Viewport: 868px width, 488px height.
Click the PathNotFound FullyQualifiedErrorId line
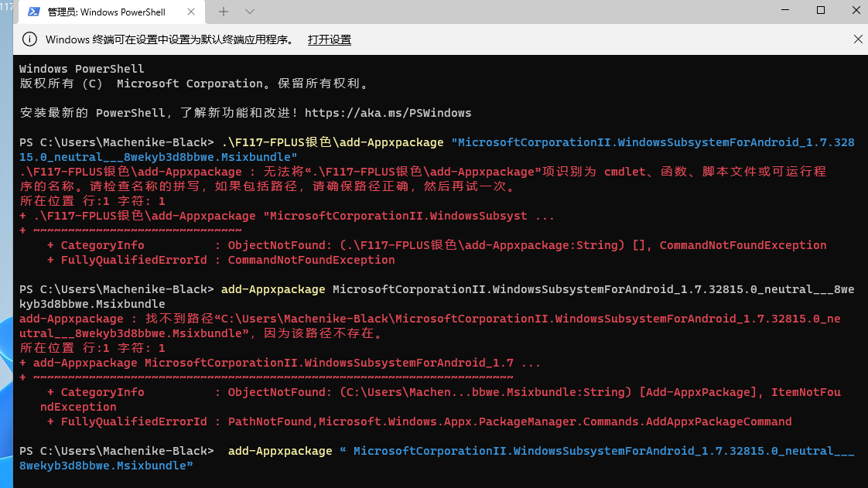[419, 421]
